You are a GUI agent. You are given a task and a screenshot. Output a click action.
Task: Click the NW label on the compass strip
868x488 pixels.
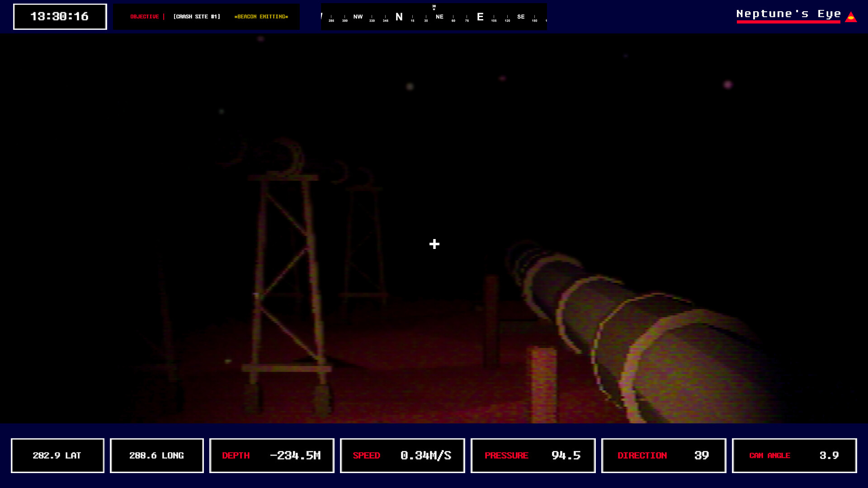coord(358,17)
